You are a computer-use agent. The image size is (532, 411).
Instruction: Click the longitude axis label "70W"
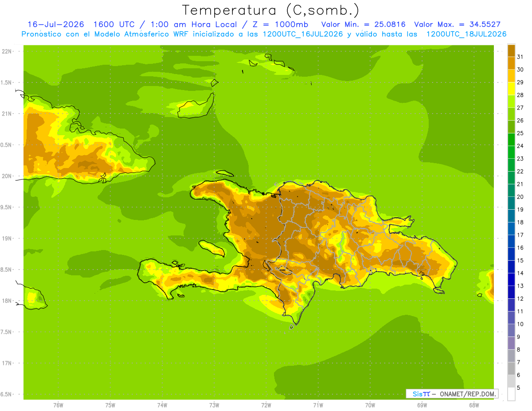[370, 405]
